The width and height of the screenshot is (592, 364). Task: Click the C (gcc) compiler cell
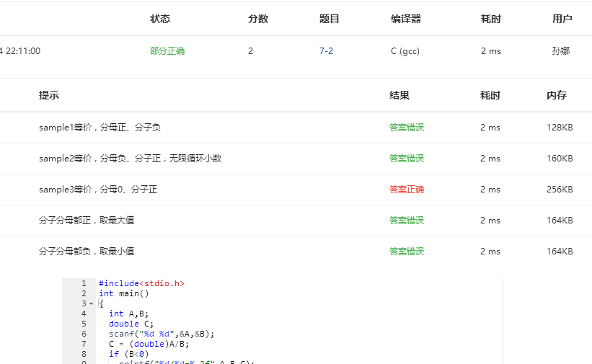tap(405, 51)
